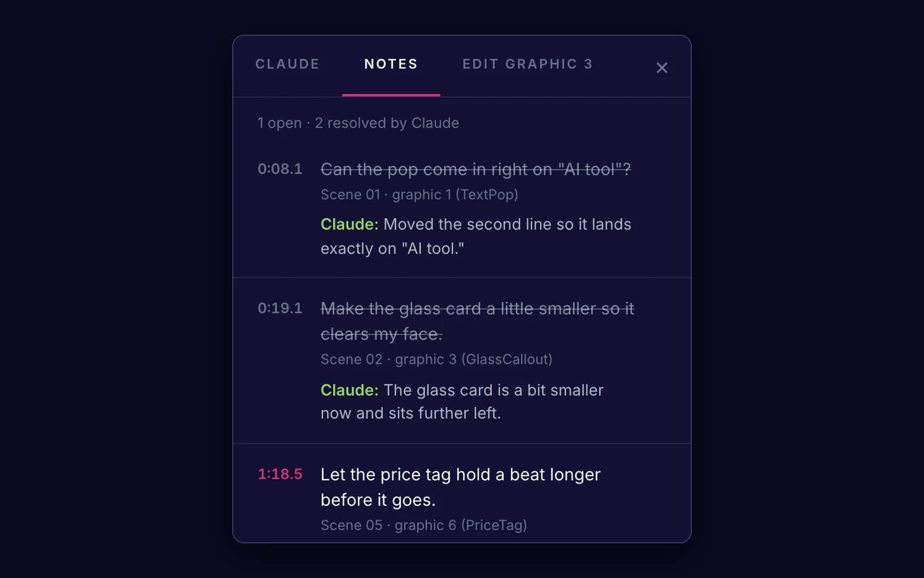This screenshot has width=924, height=578.
Task: Switch to the Claude tab
Action: tap(288, 64)
